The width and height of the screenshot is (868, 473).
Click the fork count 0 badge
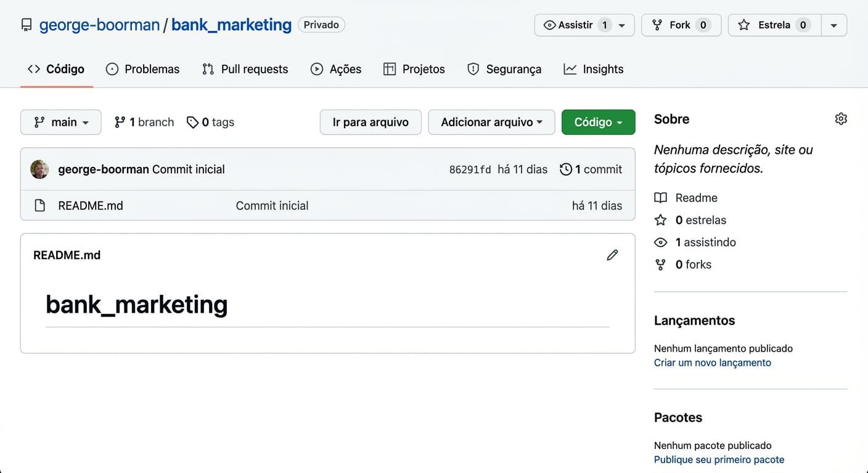point(703,25)
